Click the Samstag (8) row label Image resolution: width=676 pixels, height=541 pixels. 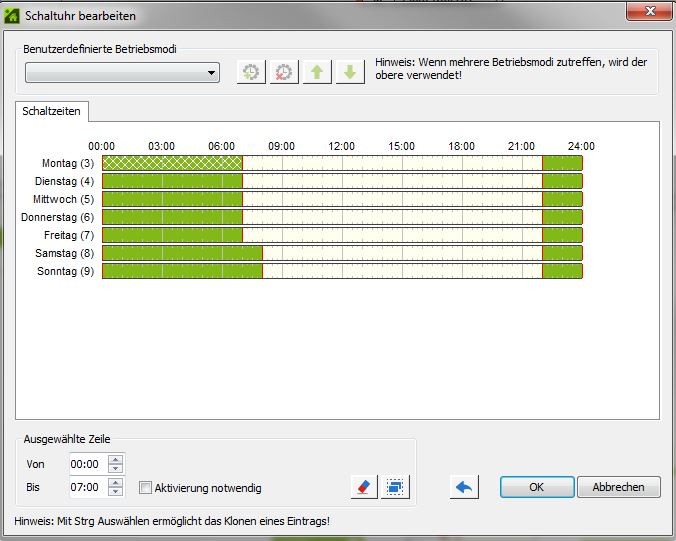[64, 253]
